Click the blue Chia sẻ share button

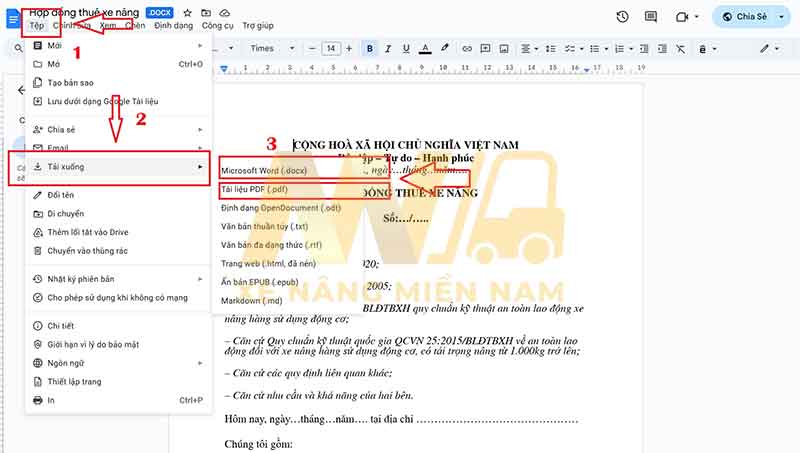pyautogui.click(x=752, y=17)
